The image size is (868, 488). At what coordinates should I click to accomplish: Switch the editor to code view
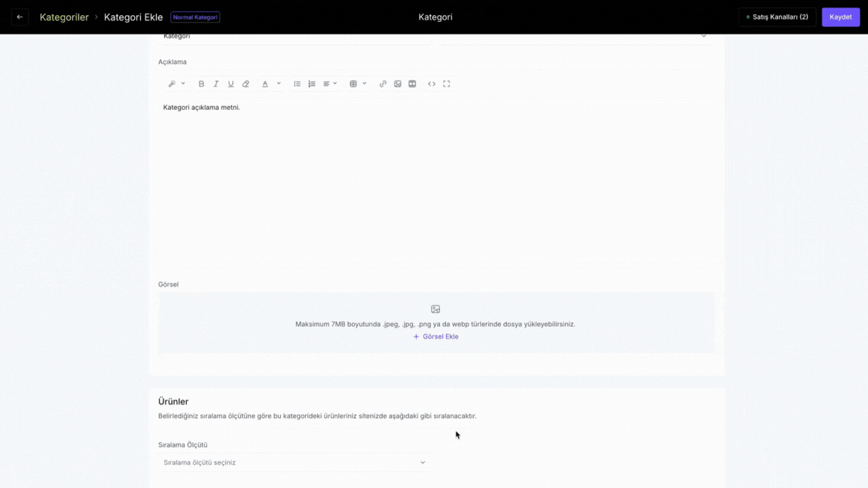(432, 84)
